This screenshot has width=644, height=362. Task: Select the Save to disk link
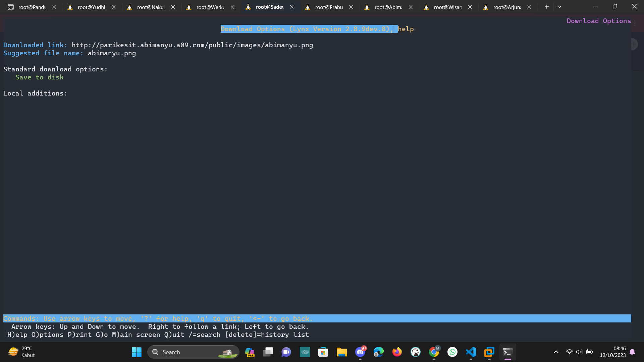point(39,77)
